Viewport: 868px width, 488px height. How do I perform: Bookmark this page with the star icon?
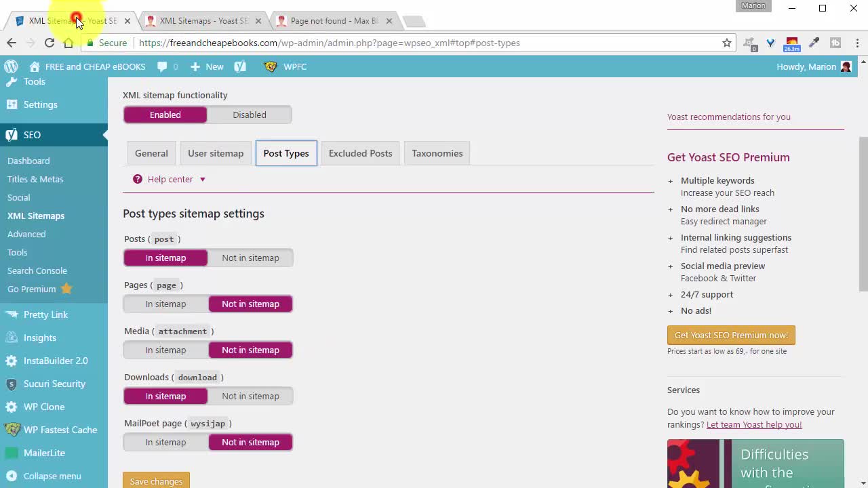(x=727, y=43)
